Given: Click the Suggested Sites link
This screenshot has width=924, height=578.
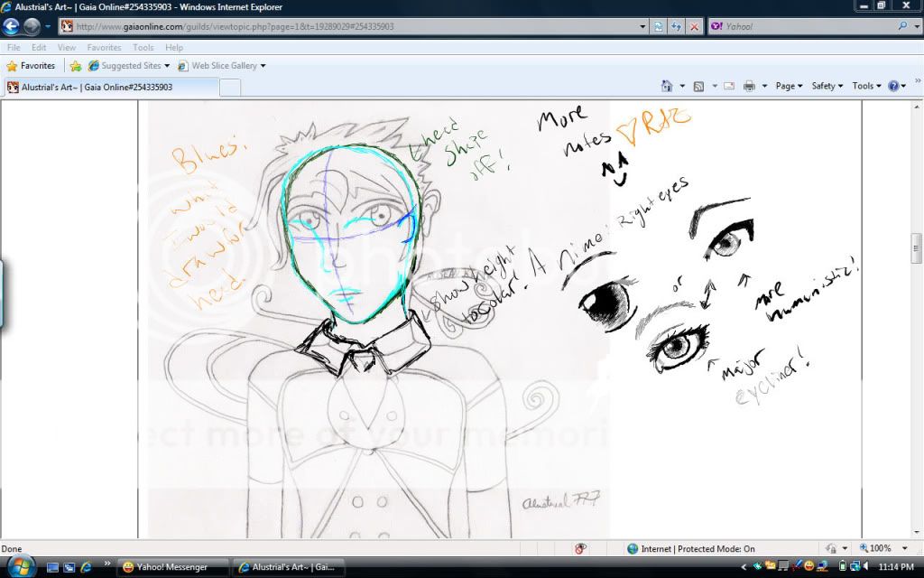Looking at the screenshot, I should coord(130,66).
